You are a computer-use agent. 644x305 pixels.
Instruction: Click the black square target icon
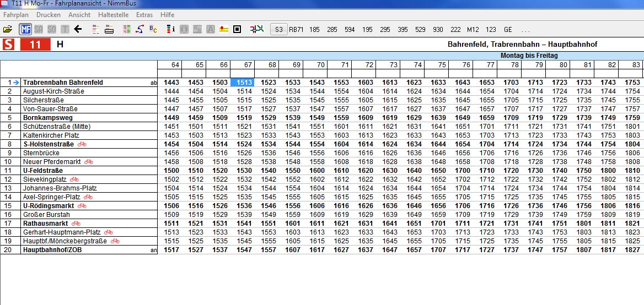(x=237, y=29)
